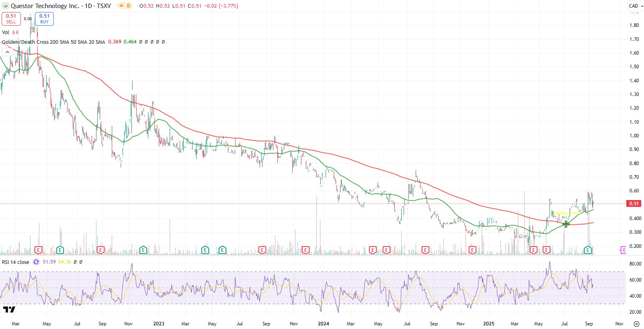Click the red earnings marker just before Sep 2022
The height and width of the screenshot is (329, 644).
click(x=100, y=250)
